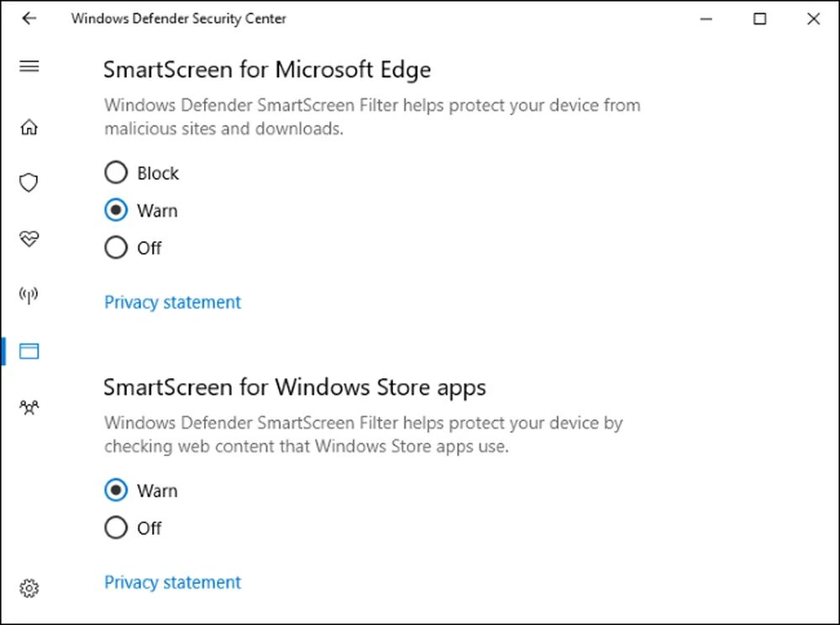Screen dimensions: 840x625
Task: Expand the hamburger navigation menu
Action: point(29,66)
